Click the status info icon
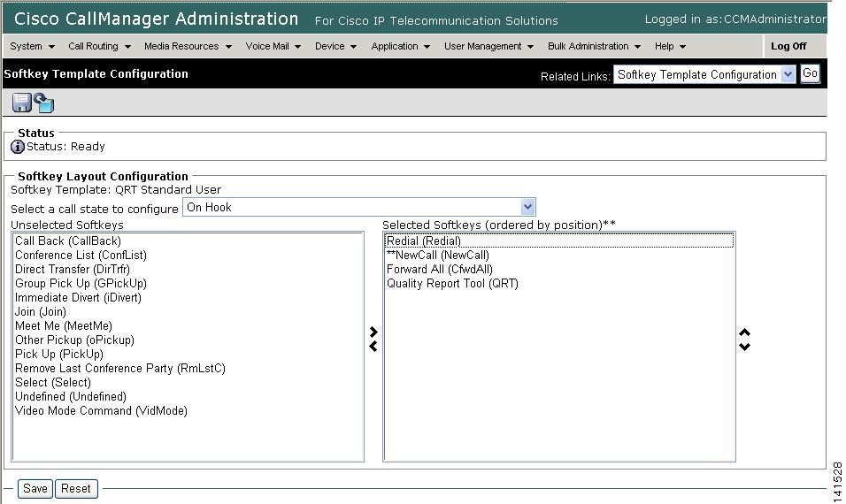 [18, 147]
